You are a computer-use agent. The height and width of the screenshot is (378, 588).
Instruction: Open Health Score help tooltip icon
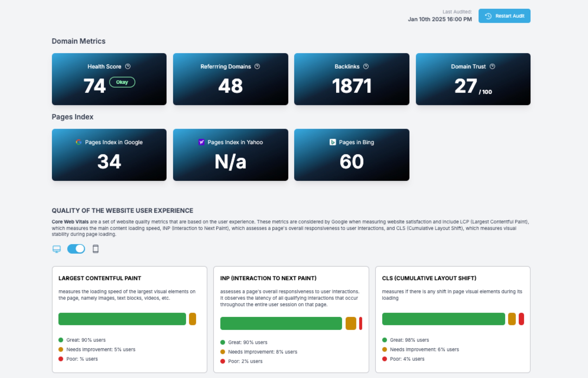click(x=128, y=66)
